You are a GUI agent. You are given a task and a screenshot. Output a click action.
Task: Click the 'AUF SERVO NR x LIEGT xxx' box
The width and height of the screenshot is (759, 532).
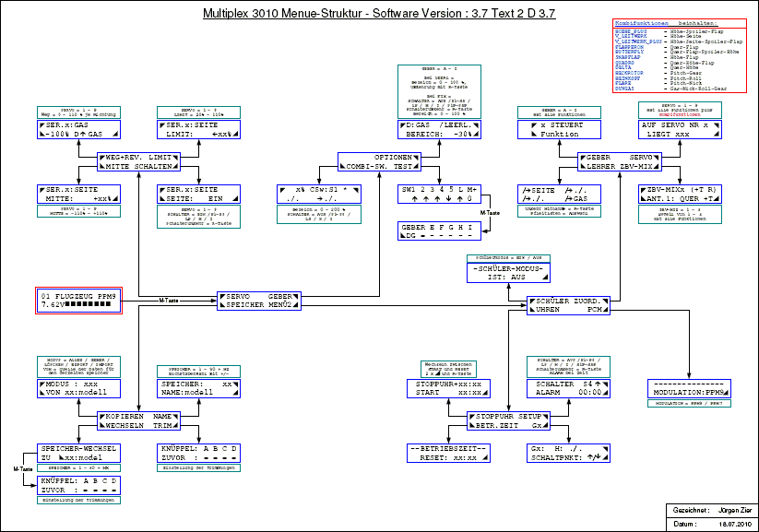click(680, 129)
